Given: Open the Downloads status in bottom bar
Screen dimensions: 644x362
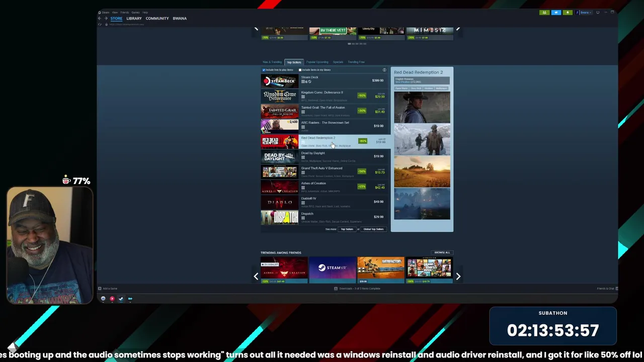Looking at the screenshot, I should pos(357,289).
